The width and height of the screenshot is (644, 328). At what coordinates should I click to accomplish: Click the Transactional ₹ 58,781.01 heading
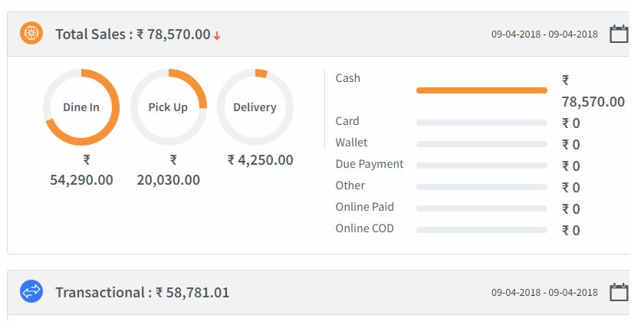192,293
